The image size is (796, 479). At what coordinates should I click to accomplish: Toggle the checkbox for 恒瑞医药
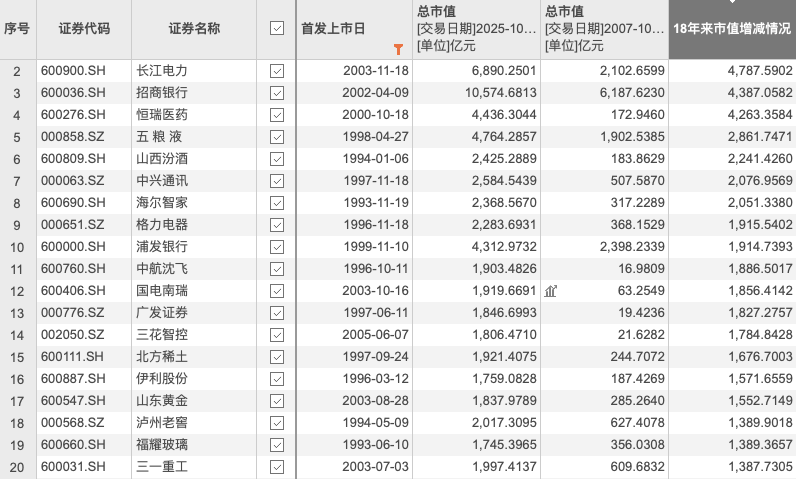tap(277, 115)
